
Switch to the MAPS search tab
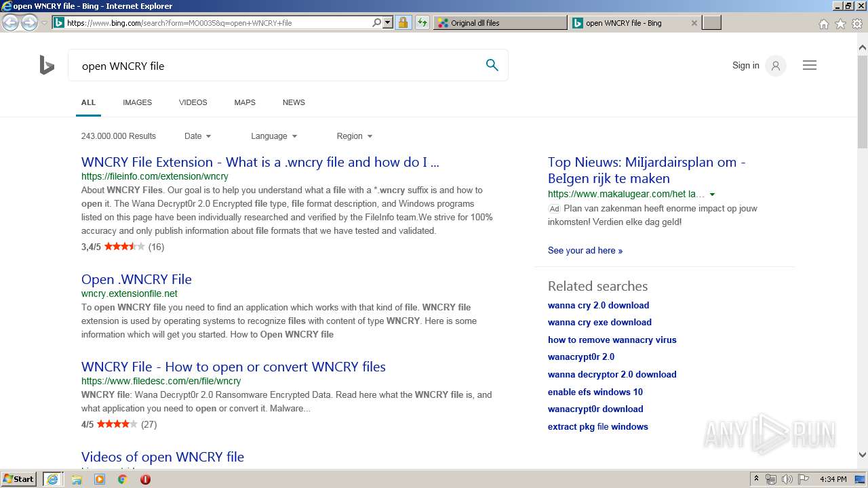pos(245,102)
